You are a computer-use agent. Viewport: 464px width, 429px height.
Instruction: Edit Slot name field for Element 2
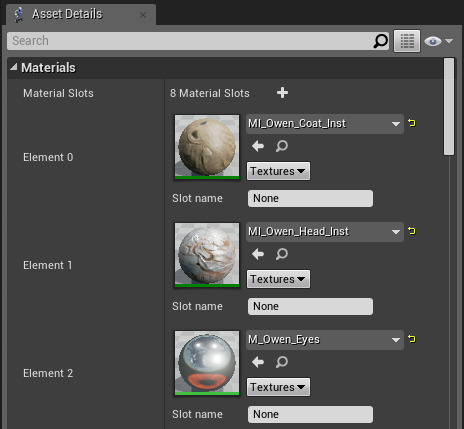click(x=310, y=414)
